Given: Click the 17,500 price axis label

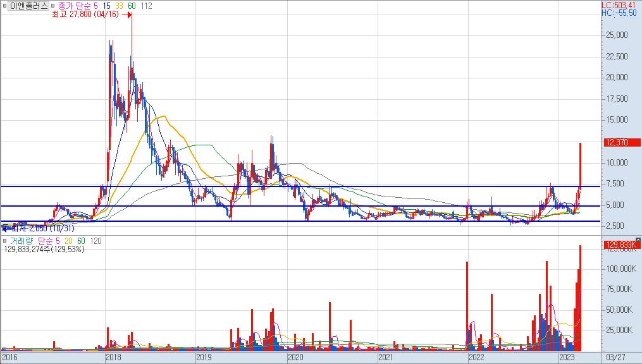Looking at the screenshot, I should (x=617, y=99).
